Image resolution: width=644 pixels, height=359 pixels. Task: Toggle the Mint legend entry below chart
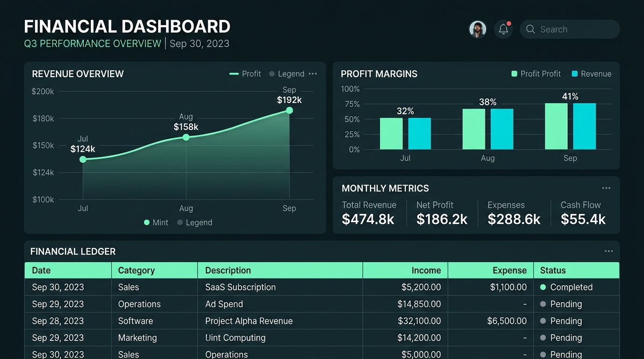click(x=156, y=223)
